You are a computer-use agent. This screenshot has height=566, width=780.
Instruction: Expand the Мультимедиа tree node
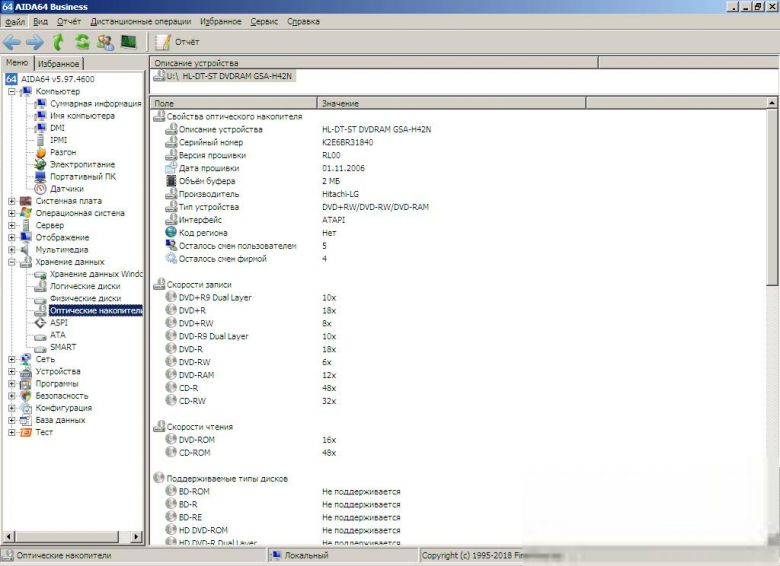point(11,250)
